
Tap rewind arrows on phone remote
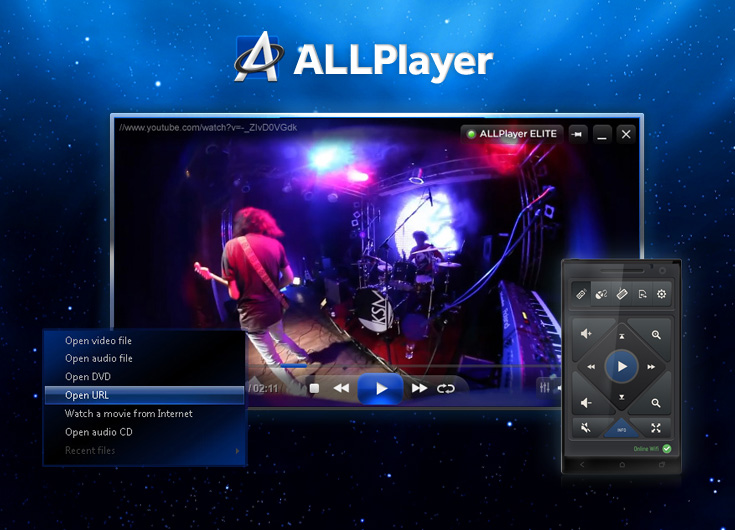pyautogui.click(x=591, y=367)
